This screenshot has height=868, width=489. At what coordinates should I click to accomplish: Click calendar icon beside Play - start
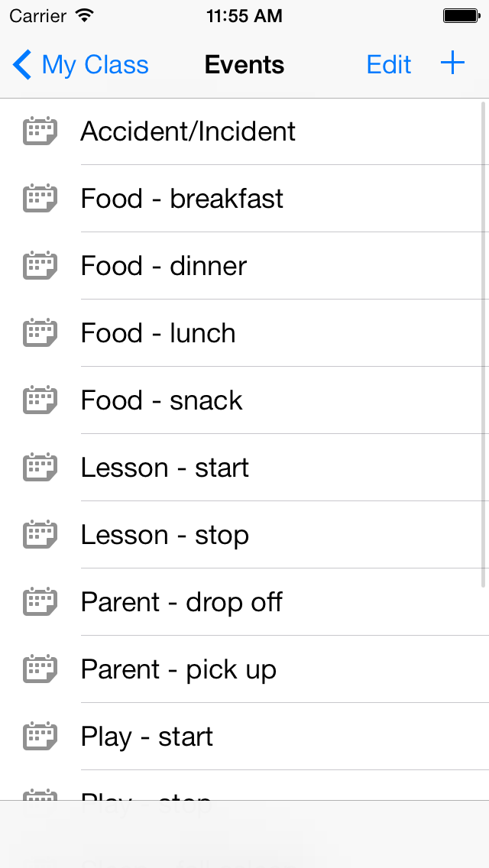(x=40, y=737)
